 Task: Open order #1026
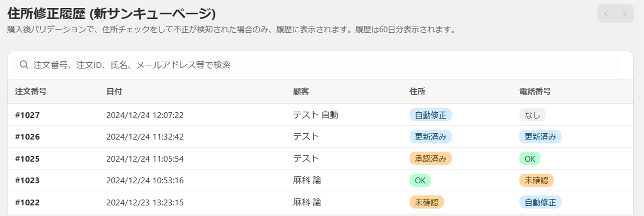click(27, 137)
